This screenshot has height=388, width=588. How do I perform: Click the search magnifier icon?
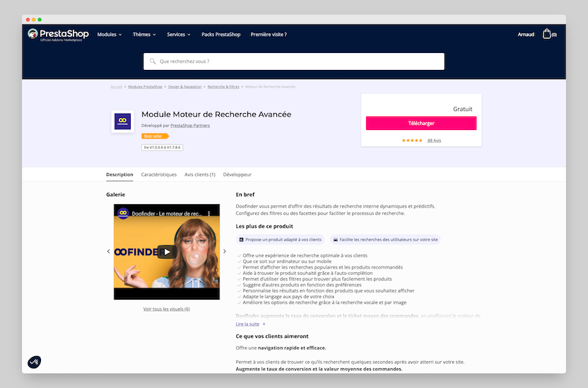click(153, 61)
